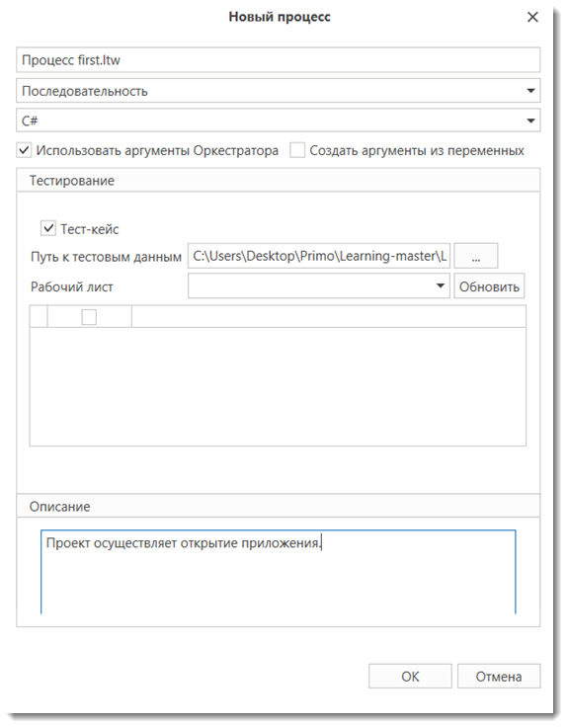The width and height of the screenshot is (568, 728).
Task: Toggle the header checkbox in the table
Action: point(89,317)
